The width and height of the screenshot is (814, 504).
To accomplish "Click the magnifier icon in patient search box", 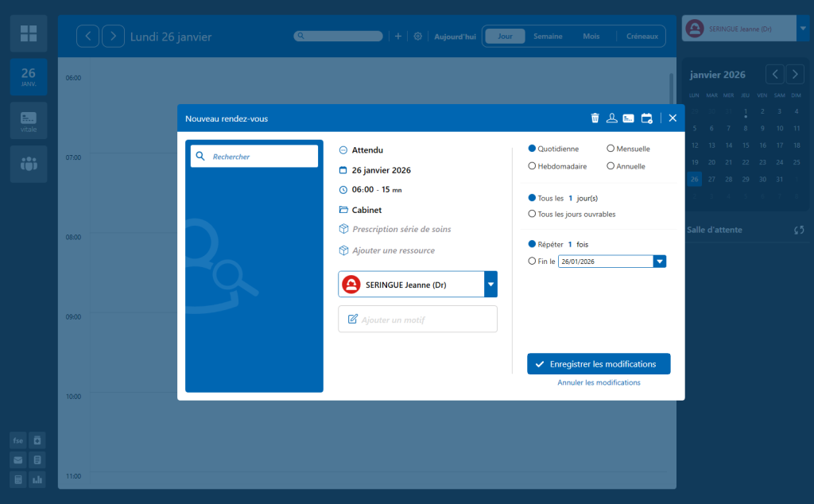I will 201,157.
